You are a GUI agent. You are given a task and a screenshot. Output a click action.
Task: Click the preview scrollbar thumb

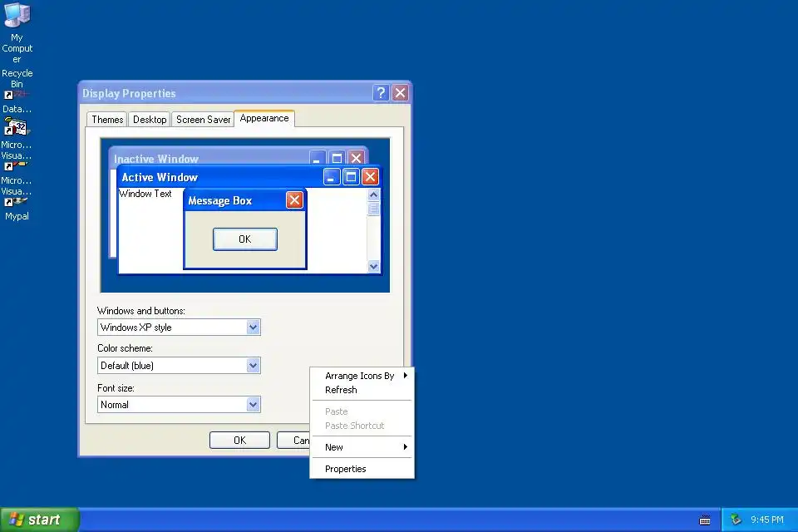tap(373, 209)
